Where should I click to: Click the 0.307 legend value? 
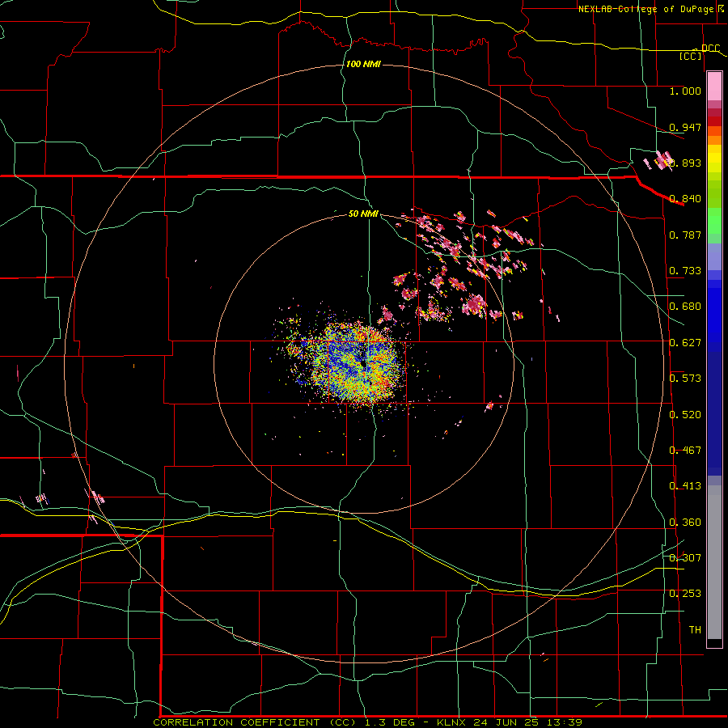(685, 558)
